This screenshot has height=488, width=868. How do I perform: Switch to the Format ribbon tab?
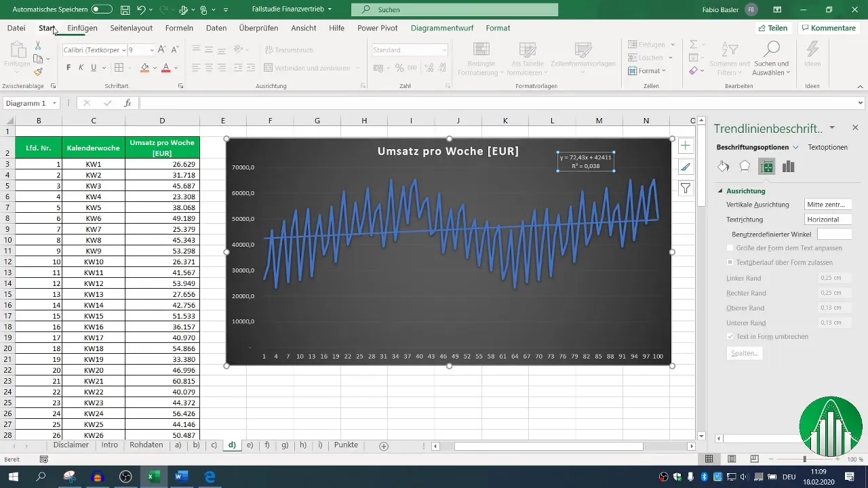[498, 28]
